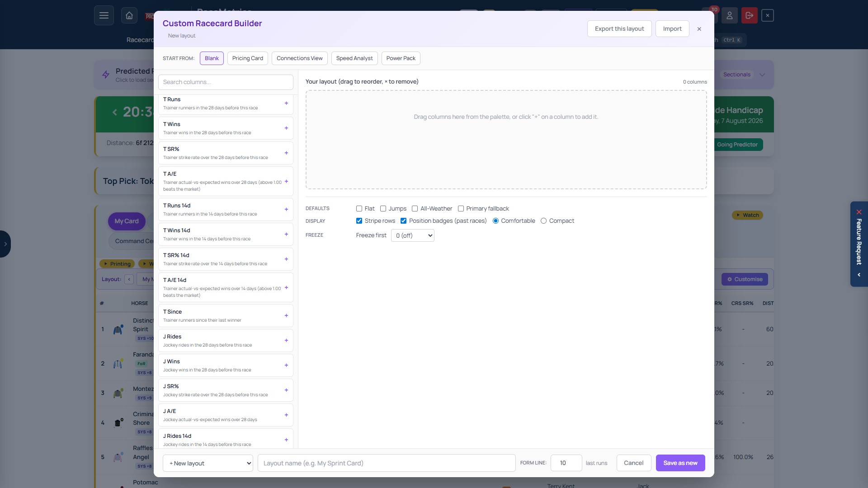The image size is (868, 488).
Task: Open the Freeze first dropdown
Action: [413, 235]
